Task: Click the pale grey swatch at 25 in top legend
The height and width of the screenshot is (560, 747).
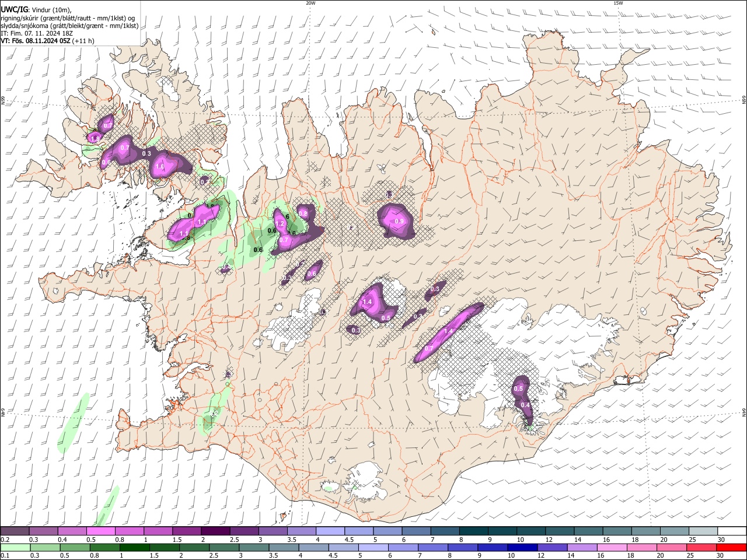Action: [703, 531]
